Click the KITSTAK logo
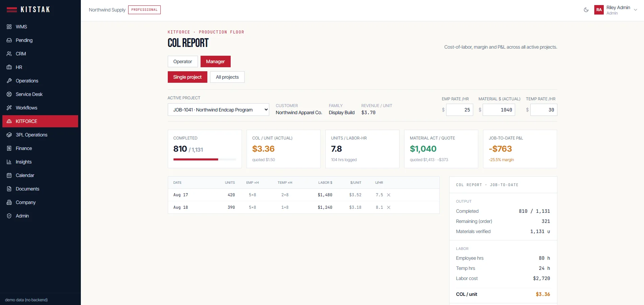644x305 pixels. pos(28,9)
